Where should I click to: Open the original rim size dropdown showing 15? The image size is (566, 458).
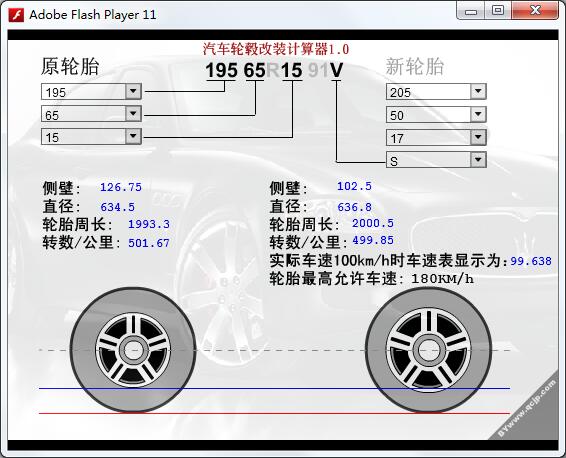91,137
